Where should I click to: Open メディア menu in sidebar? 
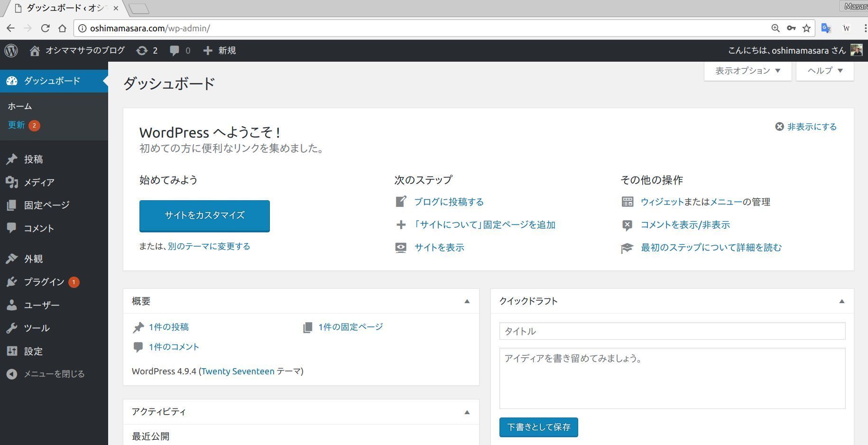click(x=54, y=182)
